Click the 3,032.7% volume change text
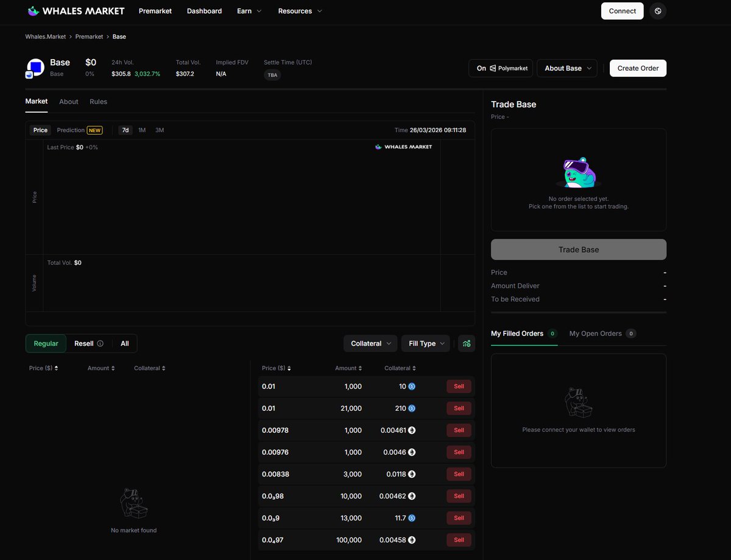731x560 pixels. click(x=147, y=74)
